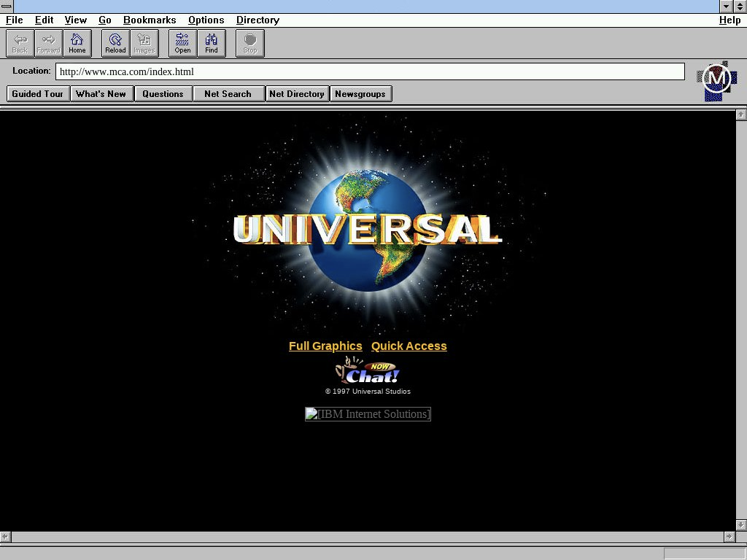The image size is (747, 560).
Task: Click the vertical scrollbar down arrow
Action: (x=740, y=524)
